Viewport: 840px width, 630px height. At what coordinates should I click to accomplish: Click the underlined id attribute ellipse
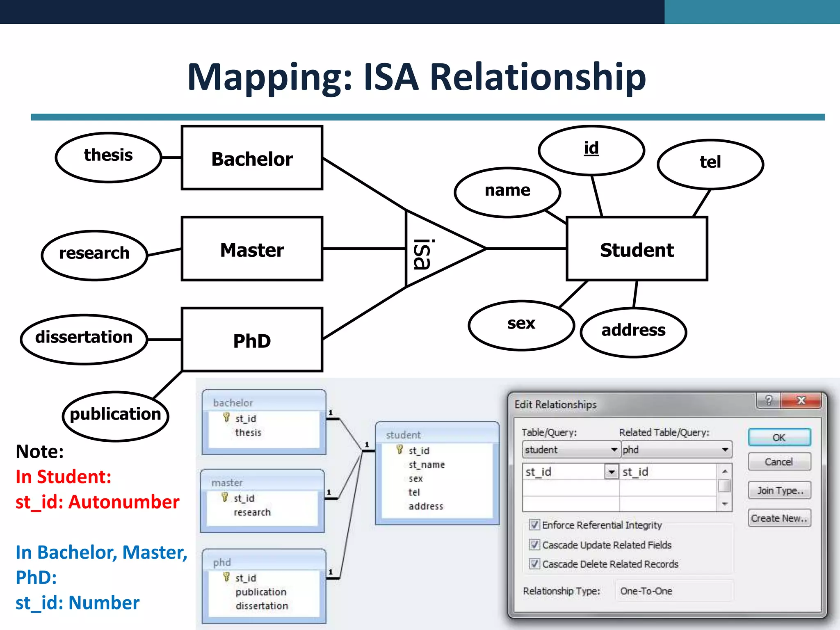tap(591, 151)
